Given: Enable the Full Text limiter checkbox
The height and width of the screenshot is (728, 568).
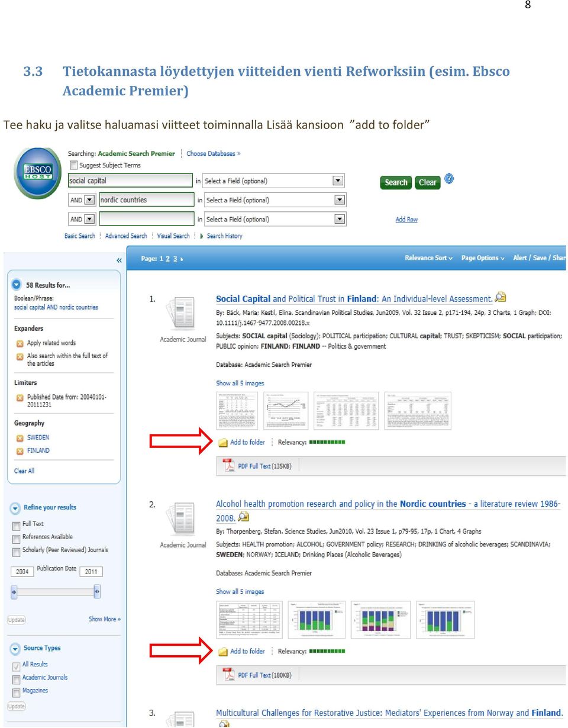Looking at the screenshot, I should [x=16, y=526].
